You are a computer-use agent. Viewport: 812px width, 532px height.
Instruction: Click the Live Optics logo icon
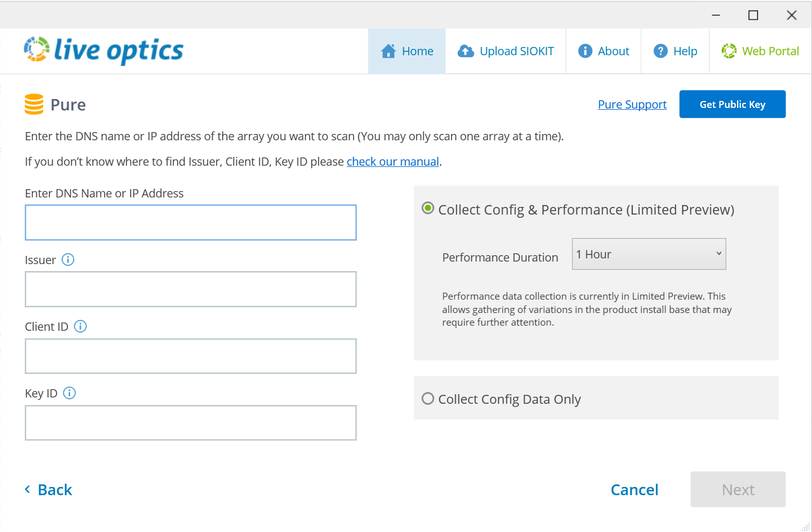pyautogui.click(x=37, y=50)
